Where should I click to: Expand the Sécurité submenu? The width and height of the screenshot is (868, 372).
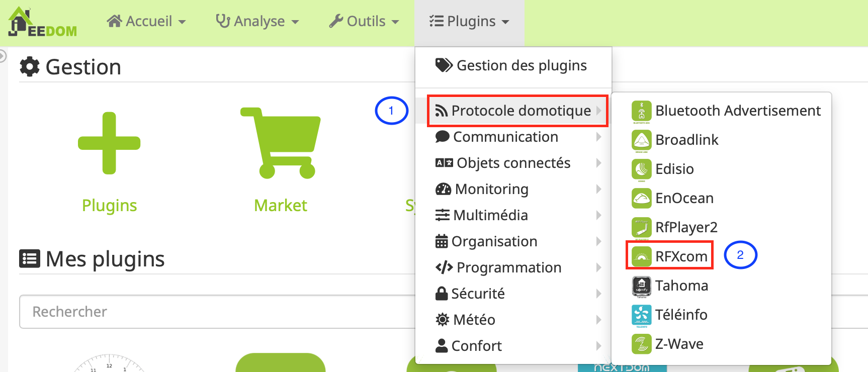[478, 294]
